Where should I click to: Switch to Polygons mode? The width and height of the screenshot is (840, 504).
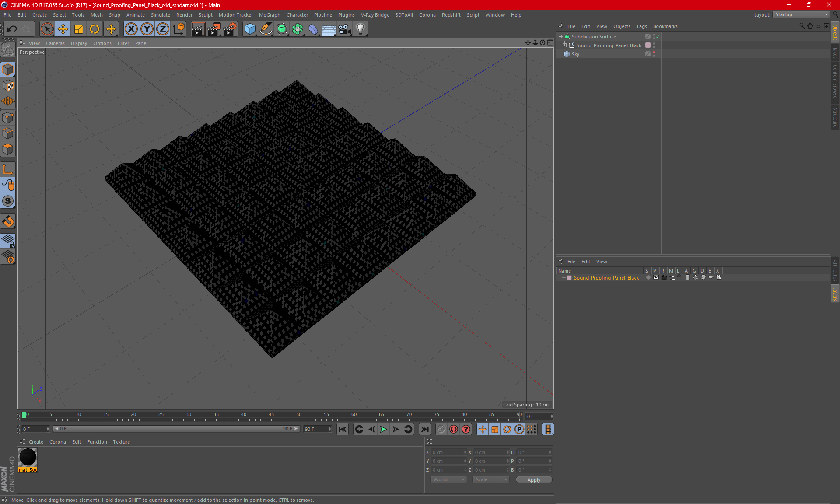(x=8, y=149)
